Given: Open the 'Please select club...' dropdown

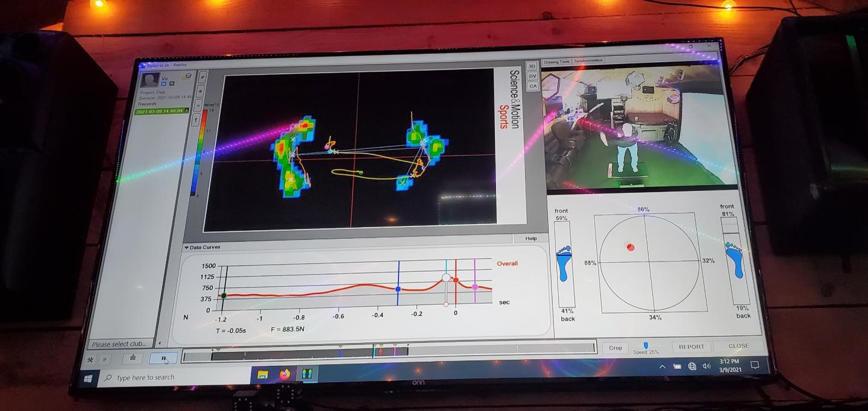Looking at the screenshot, I should [x=120, y=344].
